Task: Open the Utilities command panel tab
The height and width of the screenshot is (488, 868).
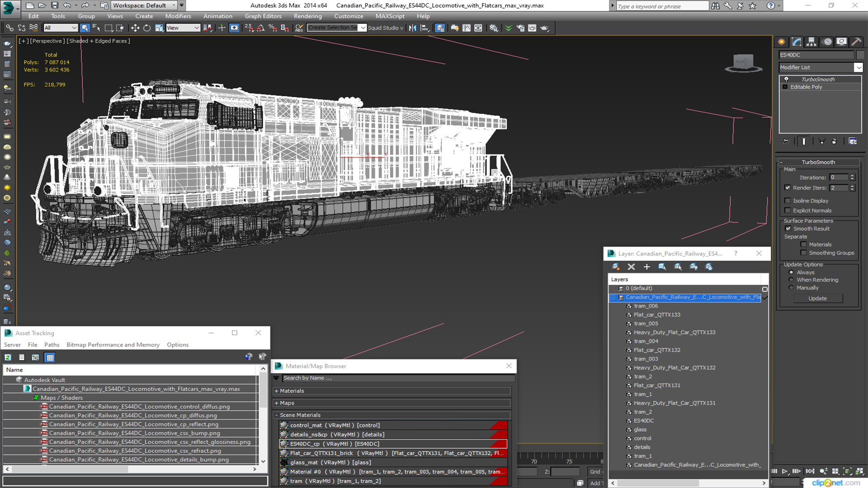Action: tap(856, 42)
